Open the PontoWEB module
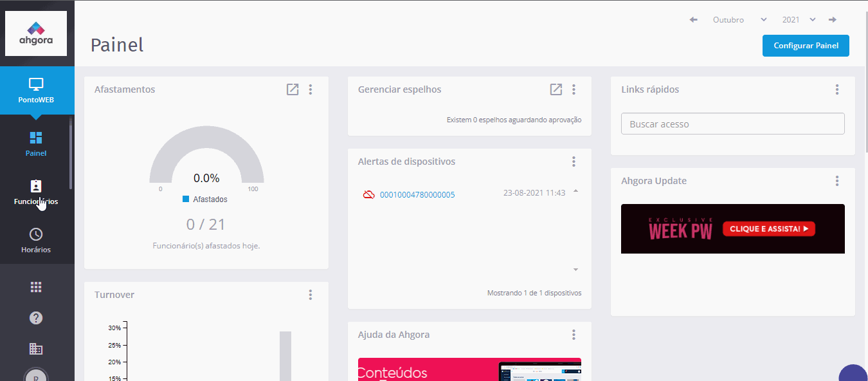This screenshot has height=381, width=868. 36,91
